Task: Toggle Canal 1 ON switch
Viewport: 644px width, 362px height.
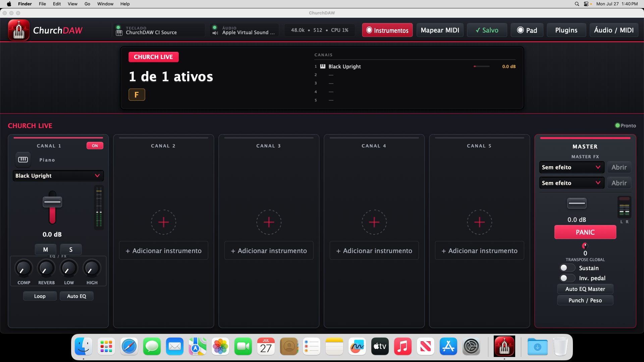Action: point(95,146)
